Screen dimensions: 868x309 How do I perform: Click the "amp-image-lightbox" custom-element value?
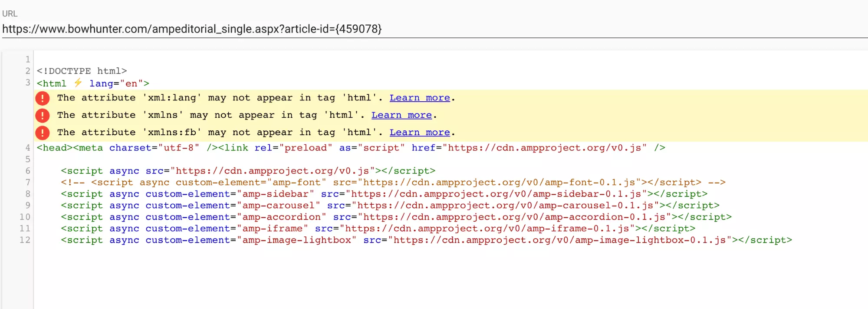tap(297, 240)
